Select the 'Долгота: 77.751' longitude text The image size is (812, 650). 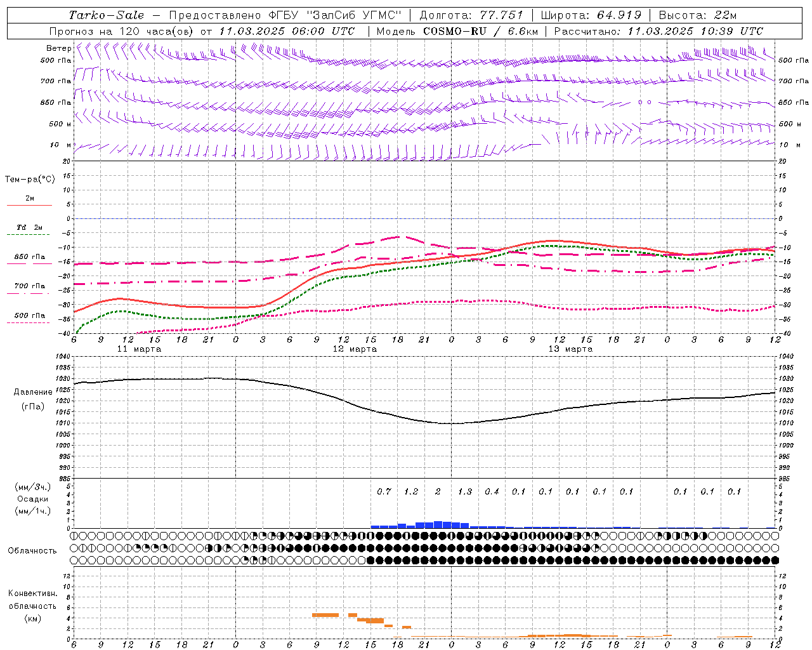472,15
